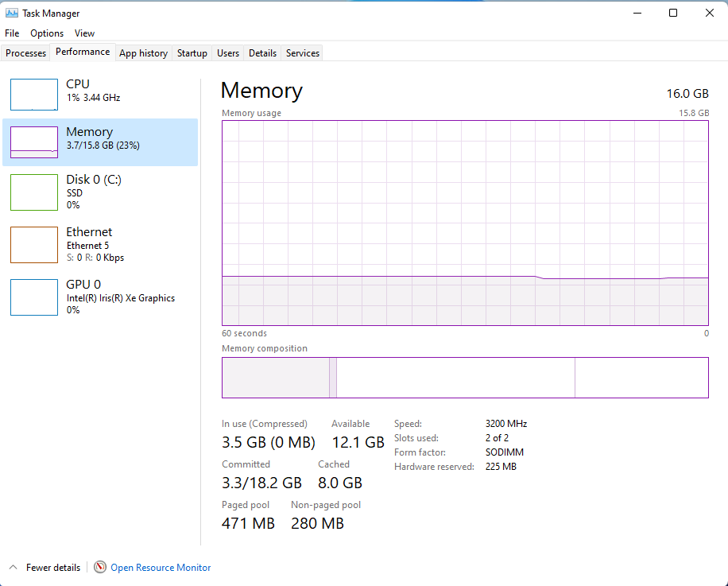Click the '3.7/15.8 GB (23%)' sidebar text
This screenshot has height=586, width=728.
(103, 146)
